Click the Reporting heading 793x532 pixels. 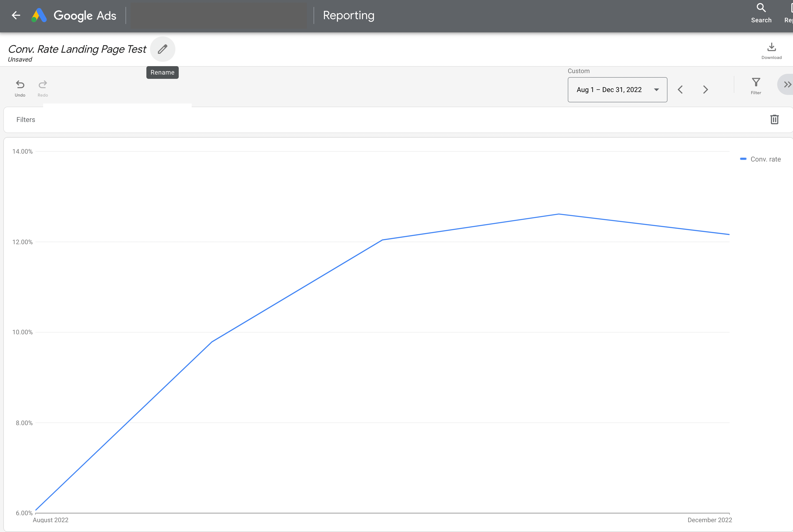pos(348,15)
